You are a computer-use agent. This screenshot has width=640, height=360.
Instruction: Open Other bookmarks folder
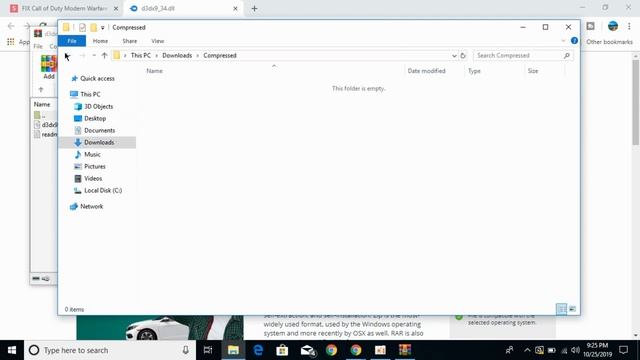pos(609,42)
